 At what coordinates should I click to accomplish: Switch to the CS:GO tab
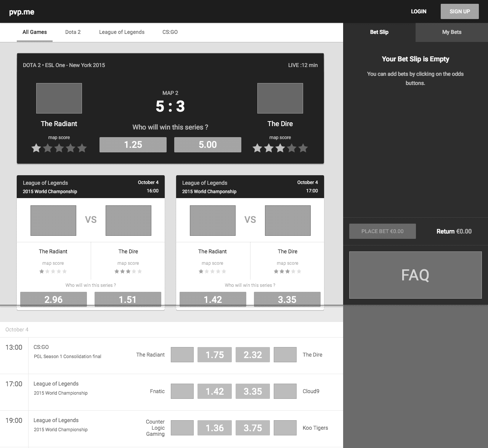[x=170, y=32]
